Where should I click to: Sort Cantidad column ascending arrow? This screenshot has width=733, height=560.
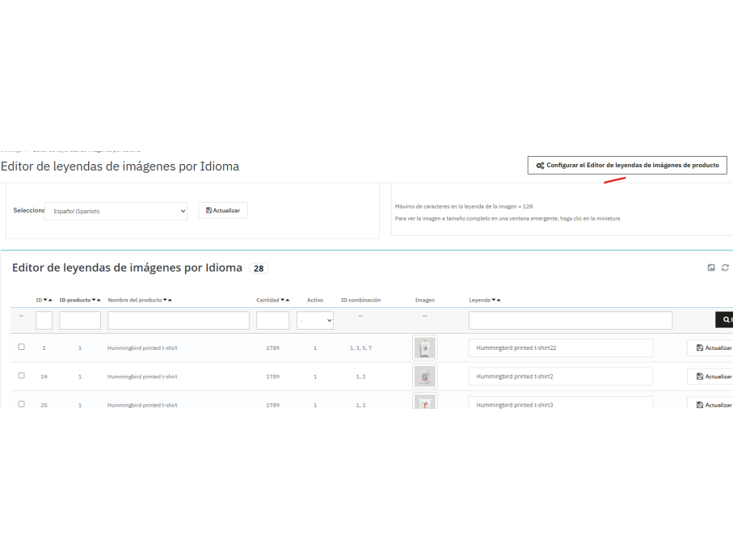coord(288,300)
